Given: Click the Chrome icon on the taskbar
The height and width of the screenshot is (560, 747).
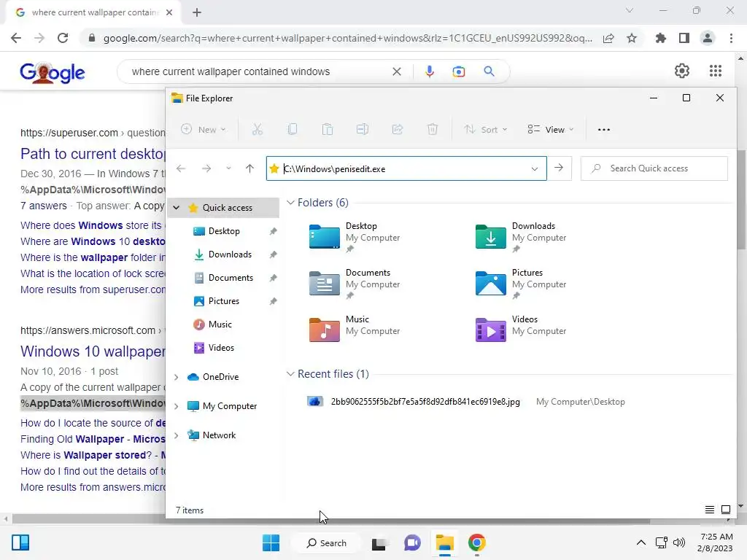Looking at the screenshot, I should (x=476, y=542).
